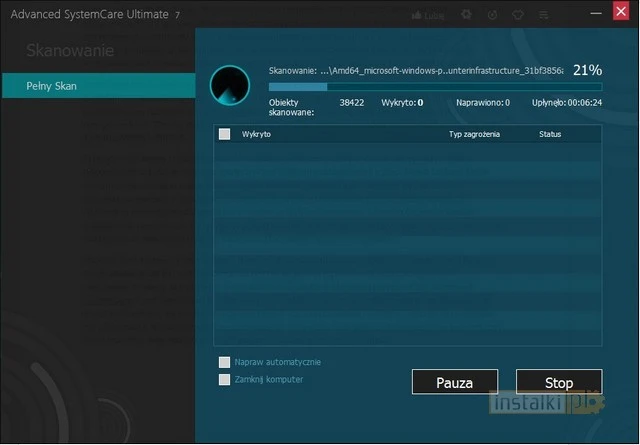Viewport: 640px width, 445px height.
Task: Enable Zamknij komputer checkbox
Action: point(224,379)
